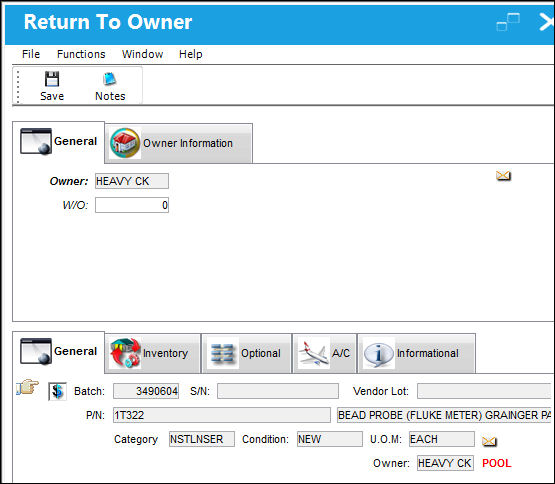Click the upper Owner field showing HEAVY CK

pos(132,181)
